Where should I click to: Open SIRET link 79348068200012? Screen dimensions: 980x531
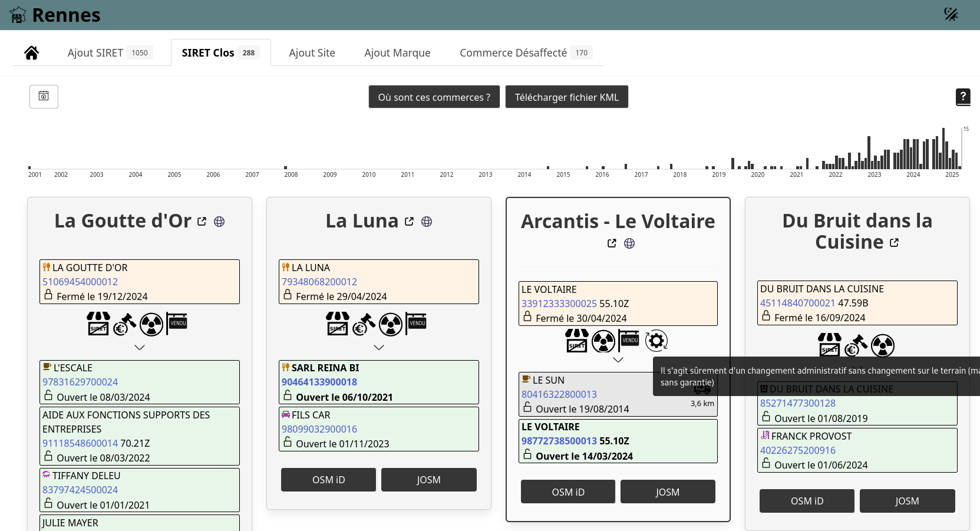(319, 282)
